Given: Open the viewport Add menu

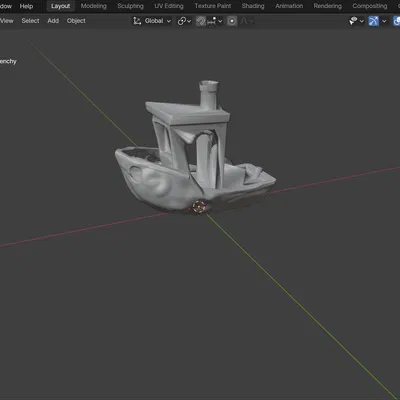Looking at the screenshot, I should (x=53, y=21).
